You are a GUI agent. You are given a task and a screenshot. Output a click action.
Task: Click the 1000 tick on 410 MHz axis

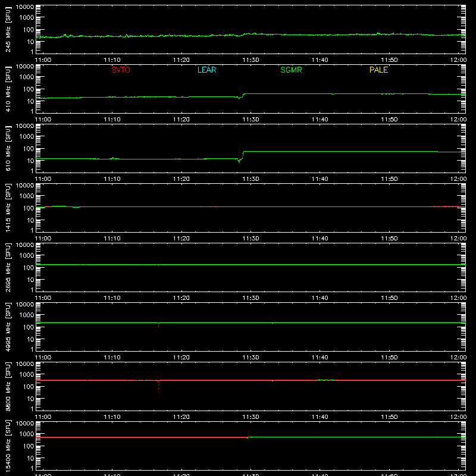tap(27, 77)
